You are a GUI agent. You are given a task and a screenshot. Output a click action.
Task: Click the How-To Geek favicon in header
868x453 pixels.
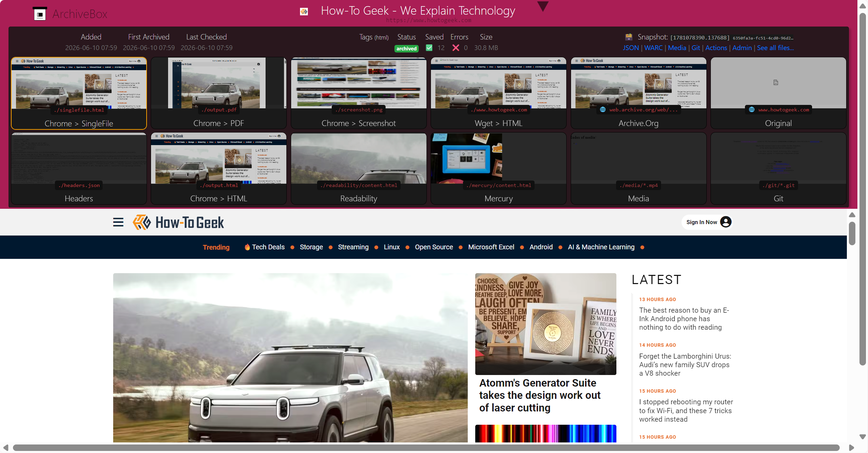(304, 12)
